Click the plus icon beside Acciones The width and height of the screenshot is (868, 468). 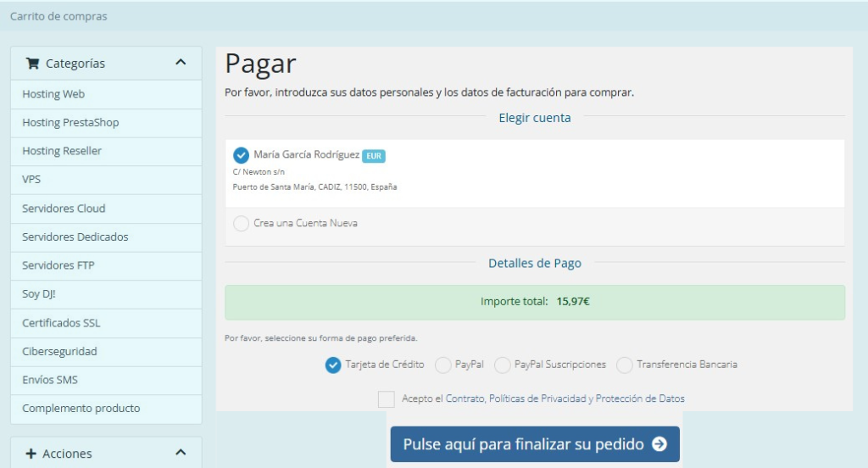31,454
